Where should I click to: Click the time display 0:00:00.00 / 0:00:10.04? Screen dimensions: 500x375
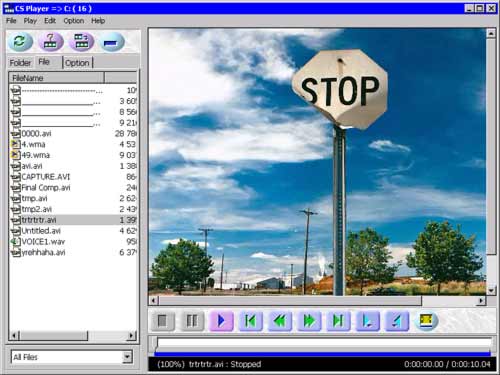click(x=447, y=364)
